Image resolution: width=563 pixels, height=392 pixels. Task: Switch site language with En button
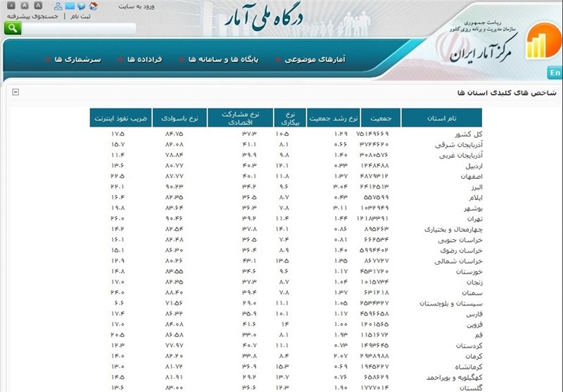[555, 73]
